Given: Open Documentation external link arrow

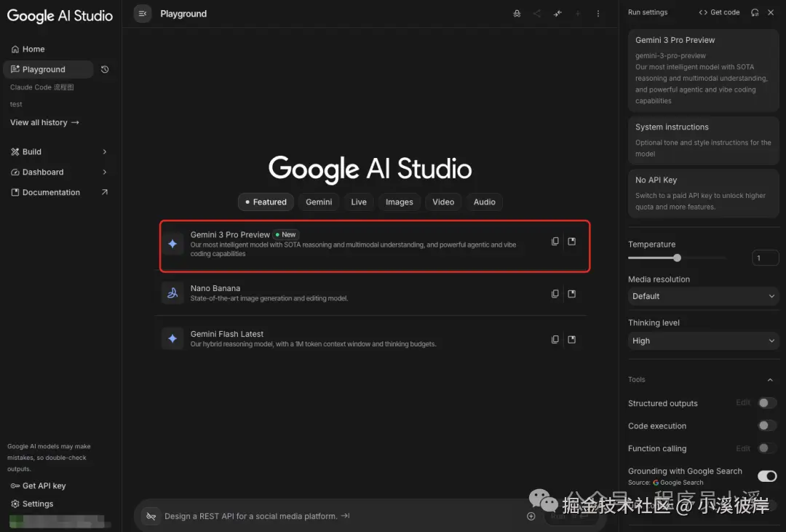Looking at the screenshot, I should pyautogui.click(x=104, y=192).
